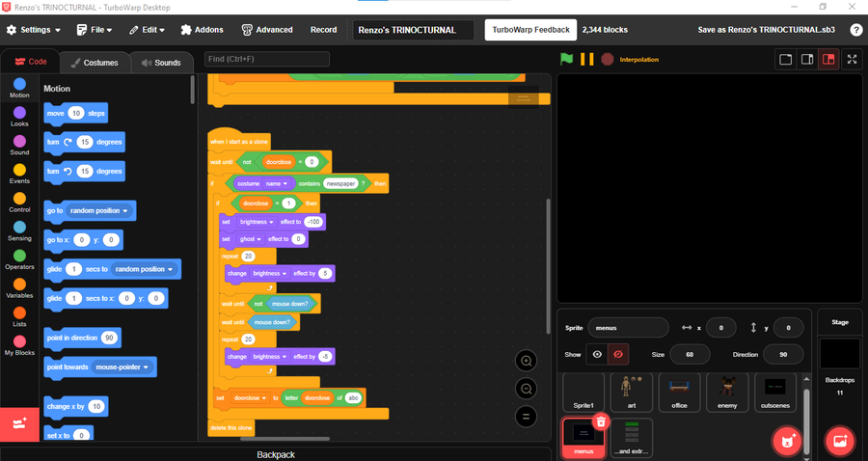Select the cutscenes sprite thumbnail
The width and height of the screenshot is (868, 461).
pyautogui.click(x=775, y=393)
